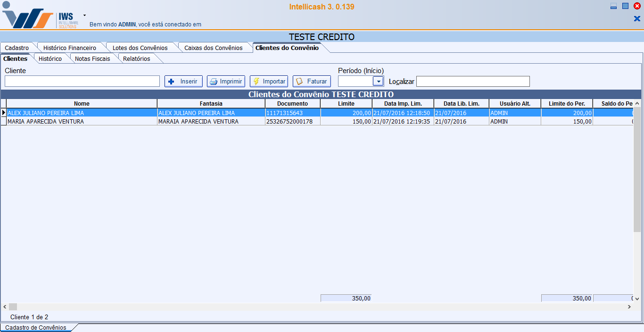Click the plus icon on Inserir button
This screenshot has height=332, width=644.
pos(171,82)
